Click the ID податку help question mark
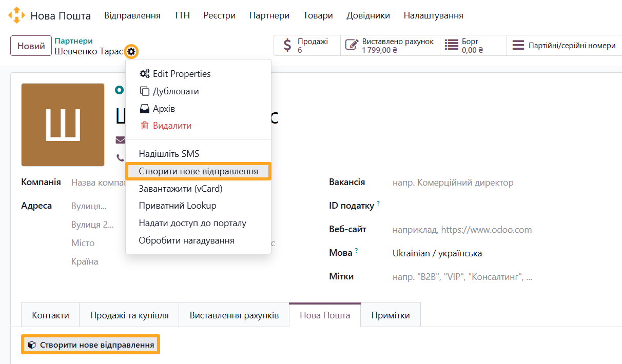Image resolution: width=622 pixels, height=364 pixels. pos(378,204)
